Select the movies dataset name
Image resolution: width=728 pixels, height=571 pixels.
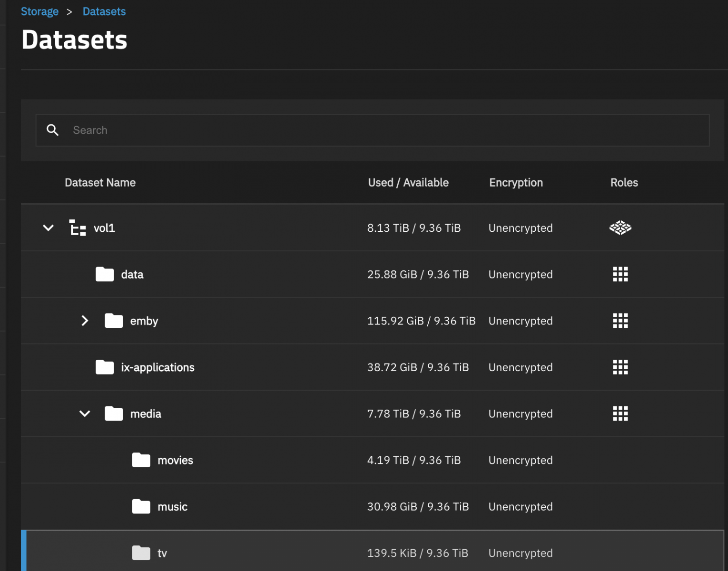tap(175, 460)
